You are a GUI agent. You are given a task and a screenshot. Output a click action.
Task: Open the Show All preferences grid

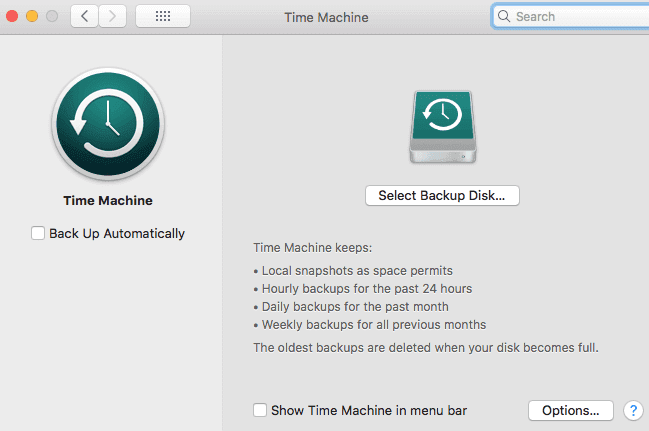coord(163,16)
